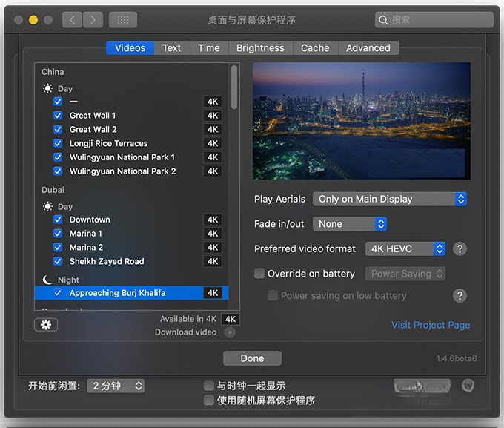Enable Override on battery checkbox

click(x=259, y=274)
